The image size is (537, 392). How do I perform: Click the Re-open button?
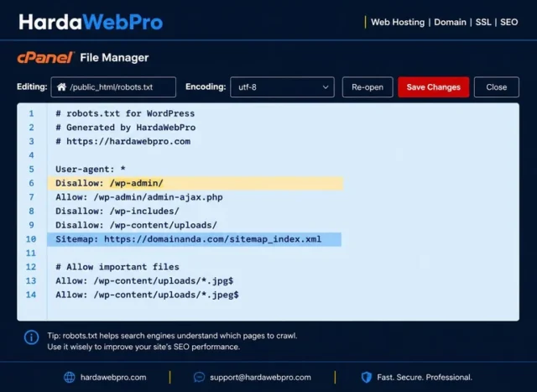coord(368,87)
